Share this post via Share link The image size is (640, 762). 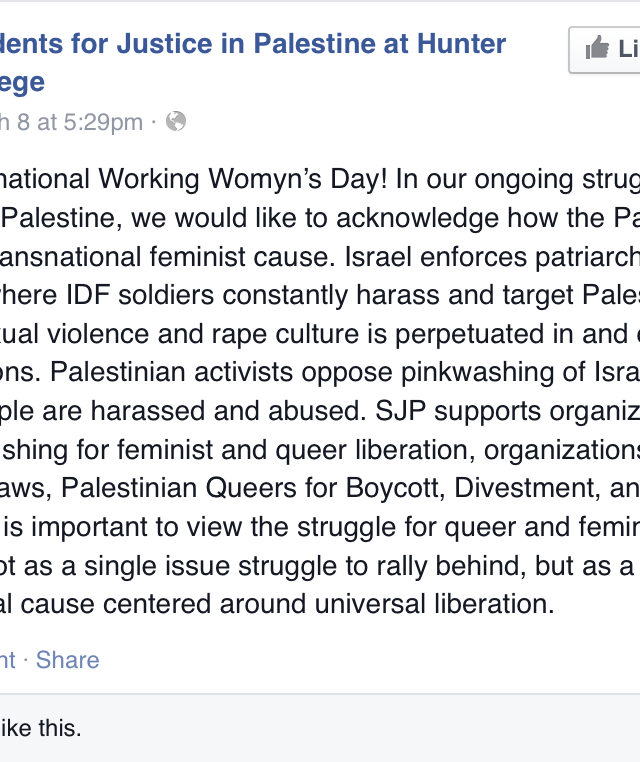coord(68,660)
